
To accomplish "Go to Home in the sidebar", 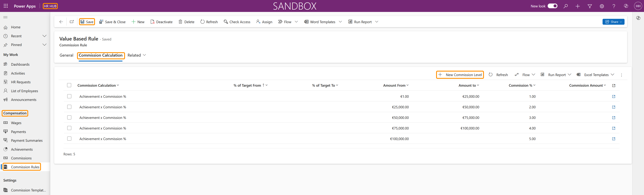I will click(x=16, y=27).
